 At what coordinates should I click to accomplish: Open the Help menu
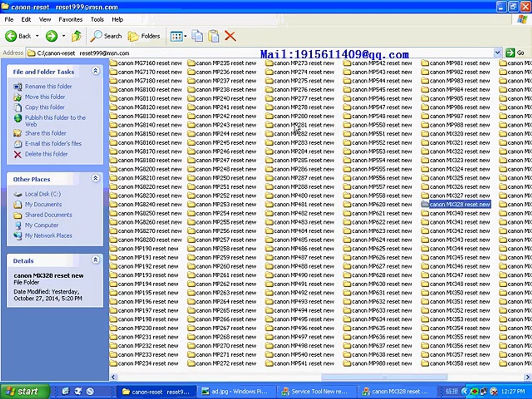point(117,19)
